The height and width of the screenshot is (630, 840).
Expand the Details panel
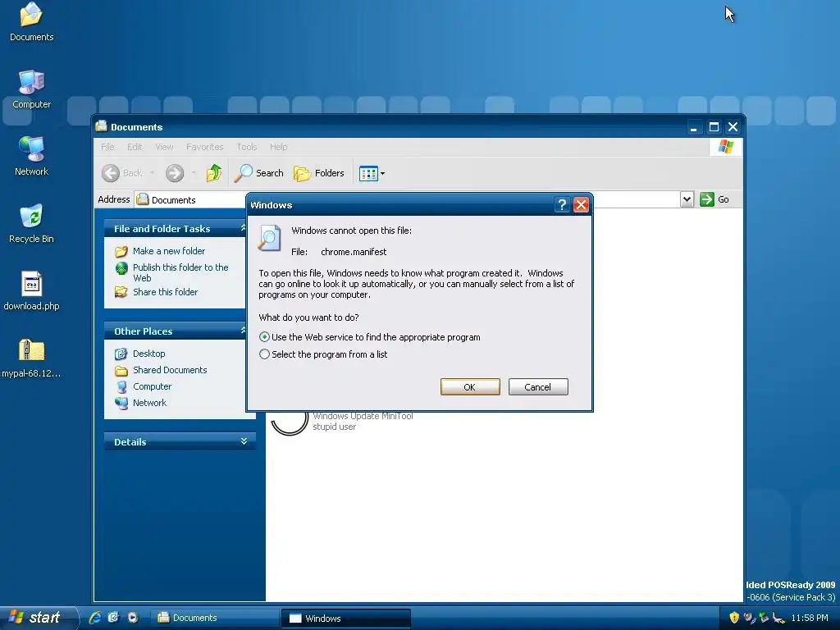[244, 441]
